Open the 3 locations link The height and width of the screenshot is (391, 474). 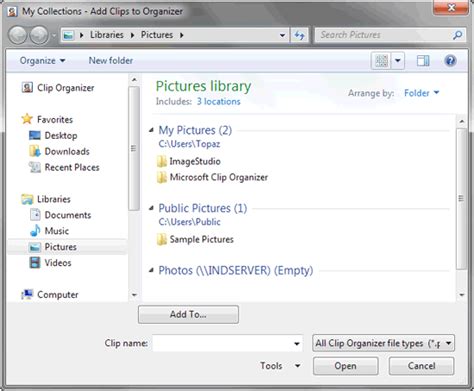pos(218,101)
